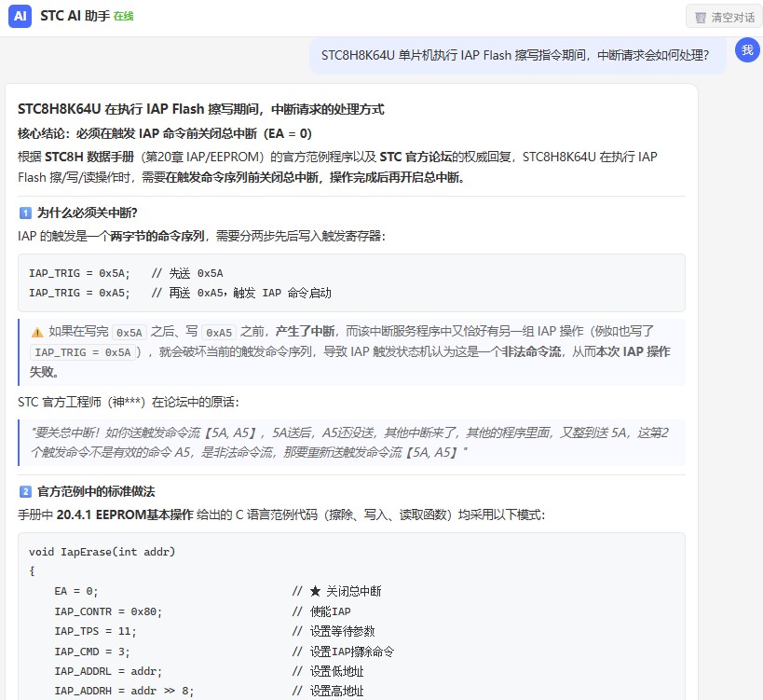Viewport: 763px width, 700px height.
Task: Click the 20.4.1 EEPROM基本操作 bold text
Action: tap(125, 515)
